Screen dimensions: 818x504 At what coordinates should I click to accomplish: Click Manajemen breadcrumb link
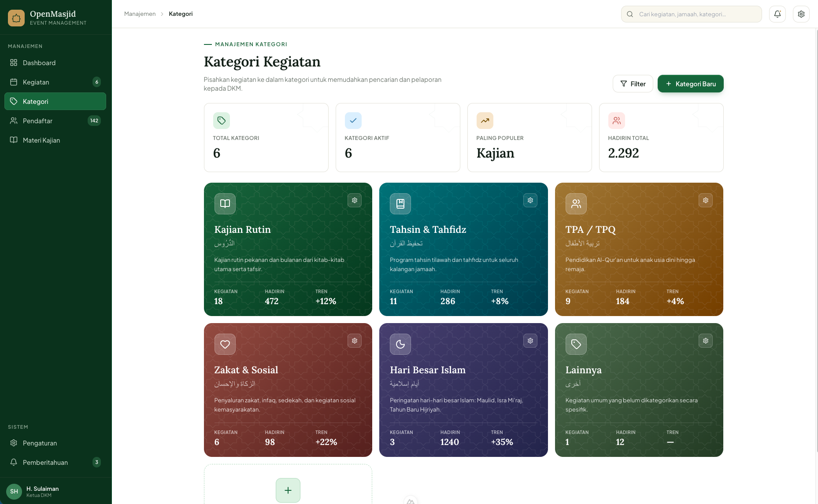140,14
